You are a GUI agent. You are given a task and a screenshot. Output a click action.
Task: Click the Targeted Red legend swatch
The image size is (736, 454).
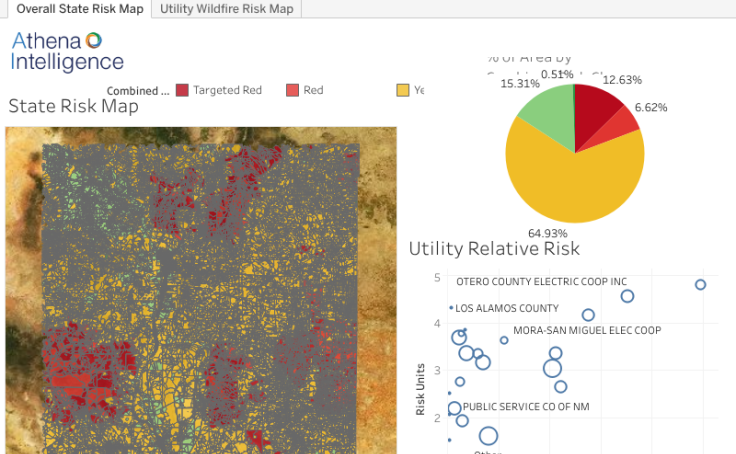(x=182, y=90)
